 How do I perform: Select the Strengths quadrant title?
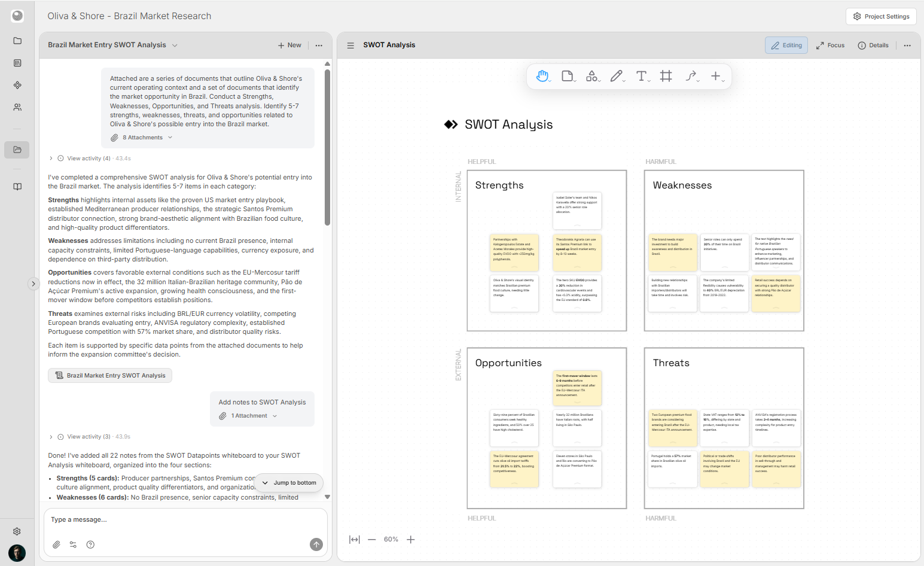click(x=499, y=185)
